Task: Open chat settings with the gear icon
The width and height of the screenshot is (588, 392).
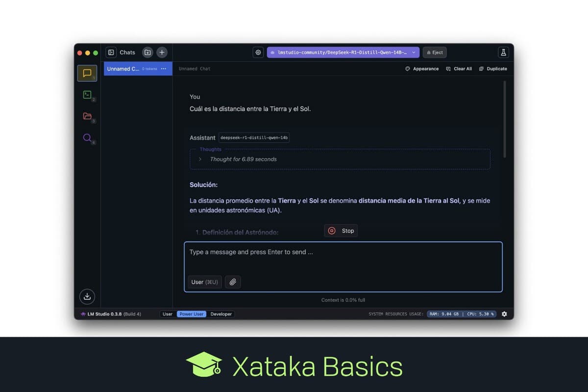Action: [258, 52]
